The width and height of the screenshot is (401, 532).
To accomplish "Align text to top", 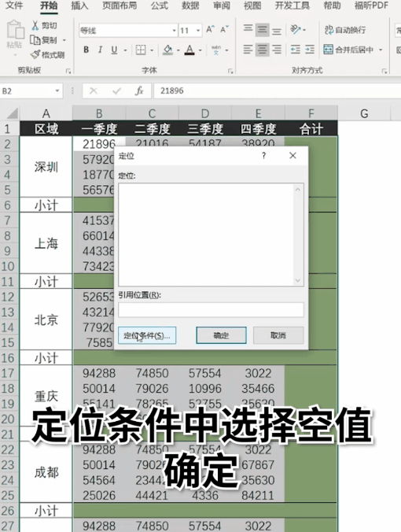I will (248, 30).
